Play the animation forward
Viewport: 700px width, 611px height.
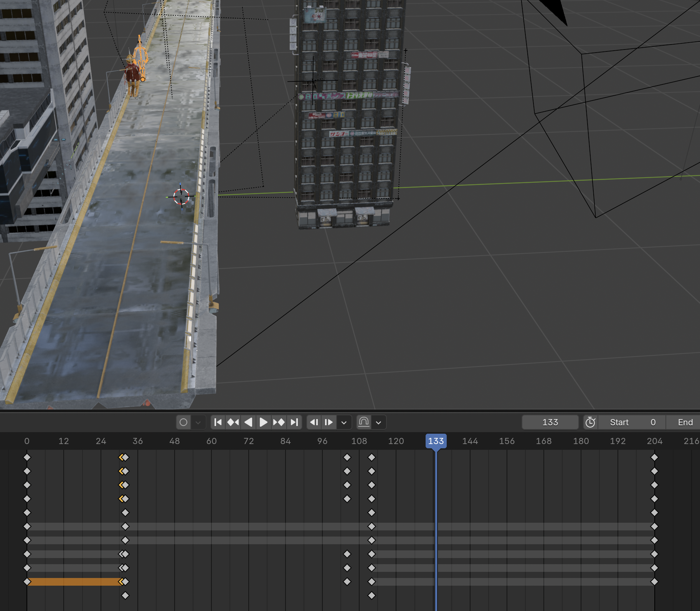pos(263,422)
